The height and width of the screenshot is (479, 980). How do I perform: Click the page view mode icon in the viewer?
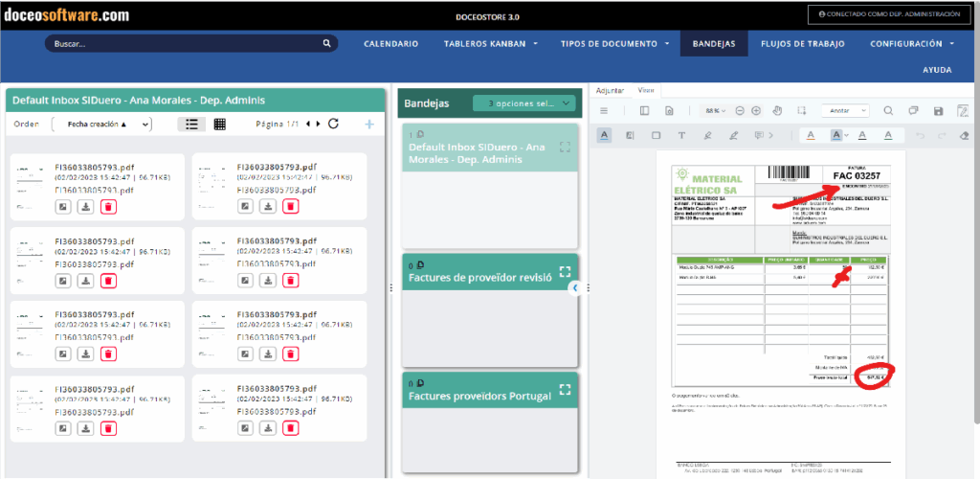(669, 111)
